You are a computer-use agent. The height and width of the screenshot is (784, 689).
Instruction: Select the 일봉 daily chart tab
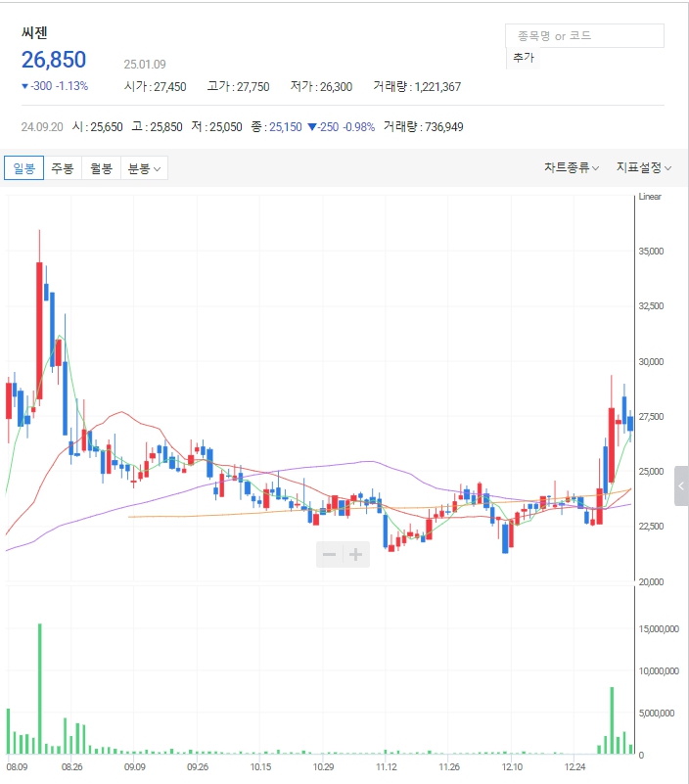point(24,168)
